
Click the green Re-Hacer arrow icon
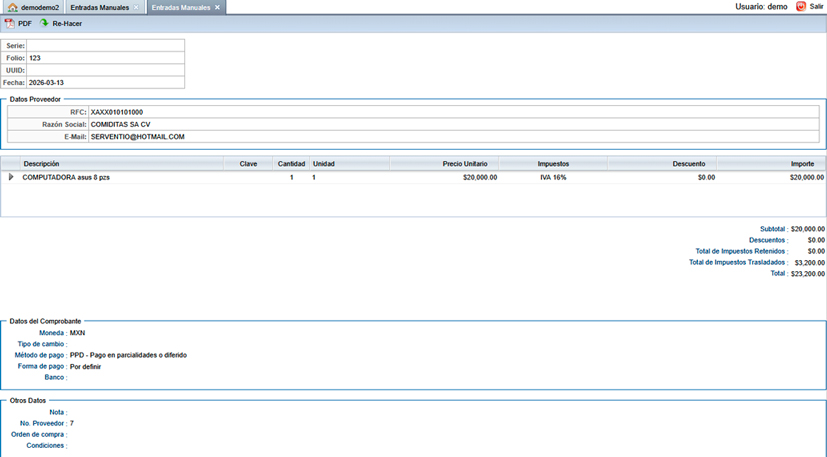pyautogui.click(x=44, y=23)
